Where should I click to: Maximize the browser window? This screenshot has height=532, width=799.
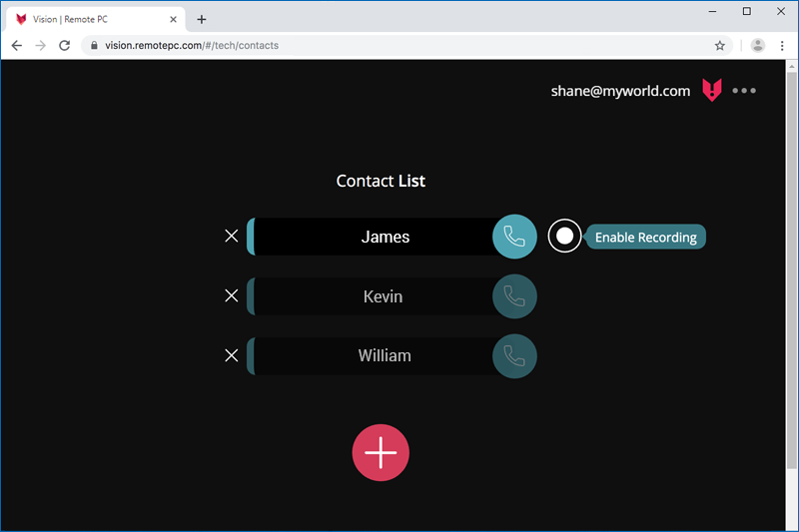(746, 11)
